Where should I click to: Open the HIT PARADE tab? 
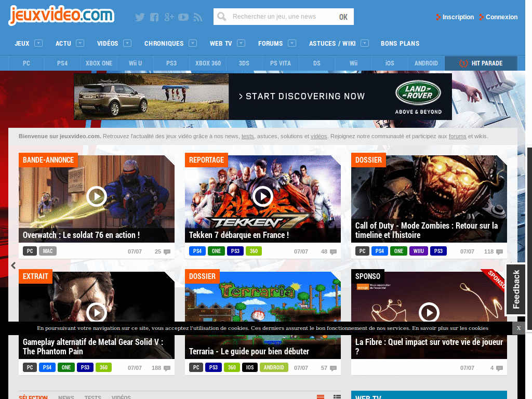[x=481, y=63]
